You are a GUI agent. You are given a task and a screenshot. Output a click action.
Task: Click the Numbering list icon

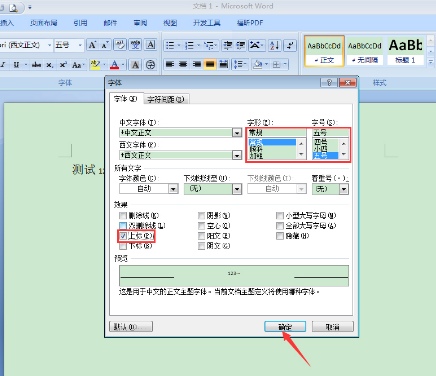[x=189, y=45]
